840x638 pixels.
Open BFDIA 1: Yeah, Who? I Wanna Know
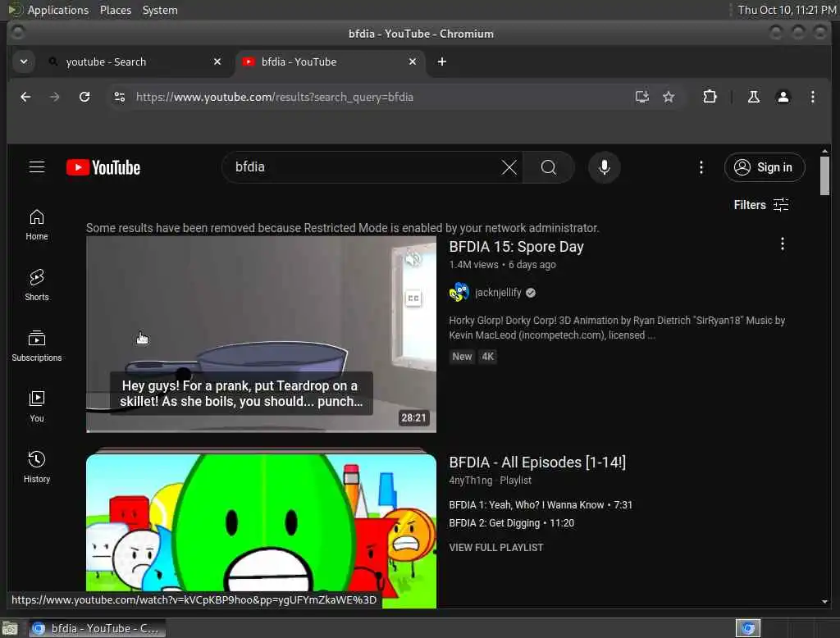click(541, 505)
